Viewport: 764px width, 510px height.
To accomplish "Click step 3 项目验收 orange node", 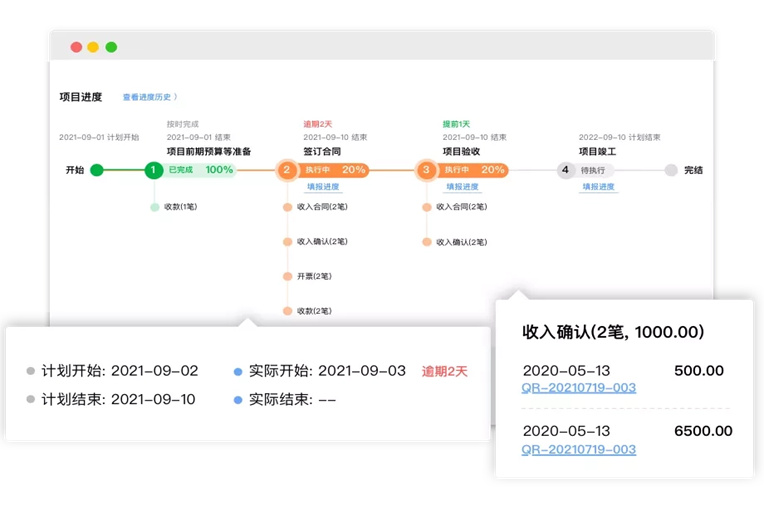I will click(x=426, y=170).
